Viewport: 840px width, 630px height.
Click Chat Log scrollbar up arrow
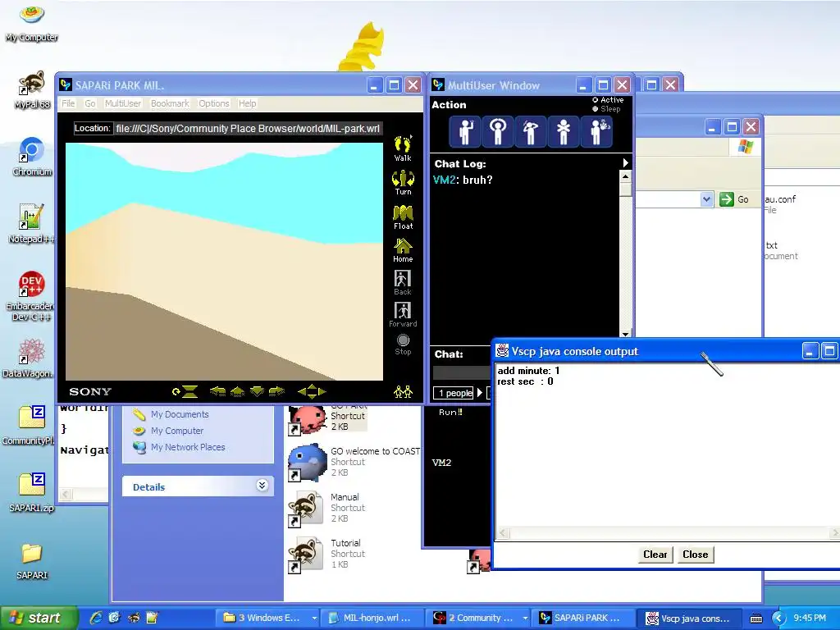pos(625,176)
